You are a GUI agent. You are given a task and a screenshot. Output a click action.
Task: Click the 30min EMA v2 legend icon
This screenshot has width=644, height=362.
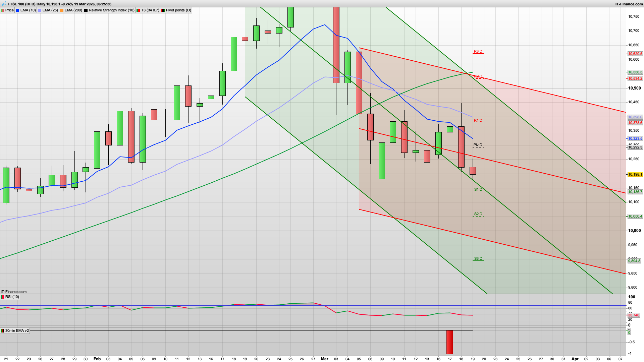click(x=2, y=330)
